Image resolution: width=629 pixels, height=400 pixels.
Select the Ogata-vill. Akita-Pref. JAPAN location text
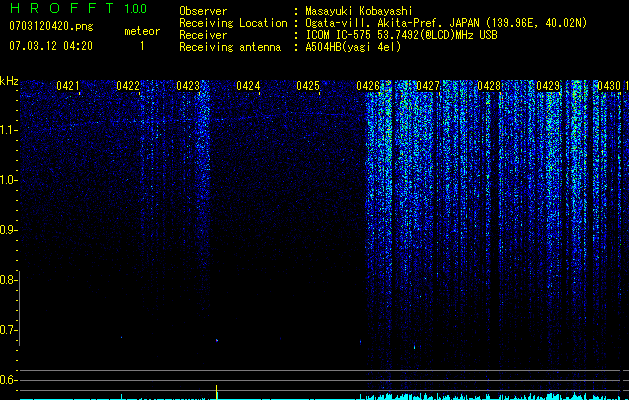pos(446,23)
